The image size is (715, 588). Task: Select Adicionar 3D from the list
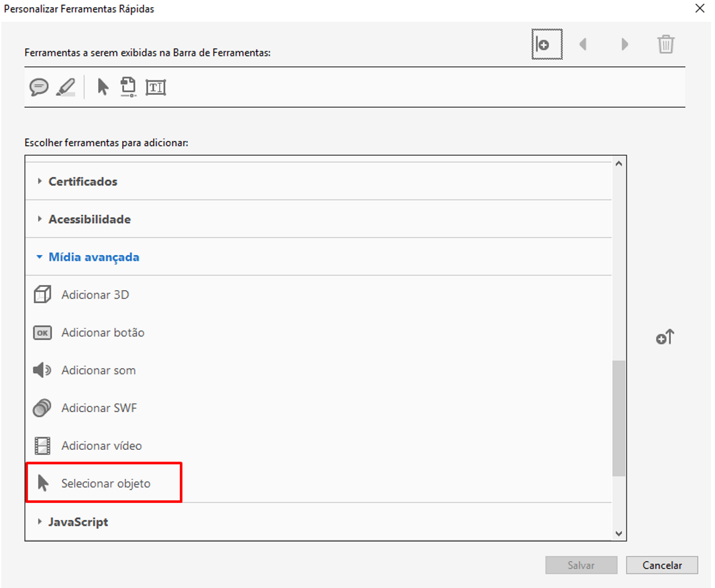pyautogui.click(x=95, y=295)
